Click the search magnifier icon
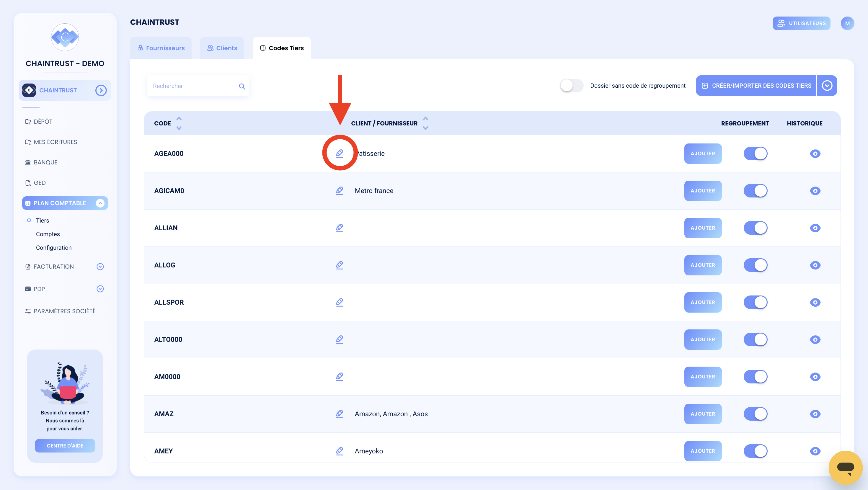The image size is (868, 490). [242, 86]
